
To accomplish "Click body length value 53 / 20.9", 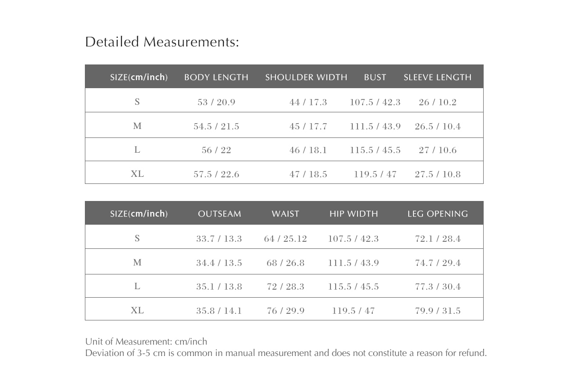I will click(x=216, y=102).
